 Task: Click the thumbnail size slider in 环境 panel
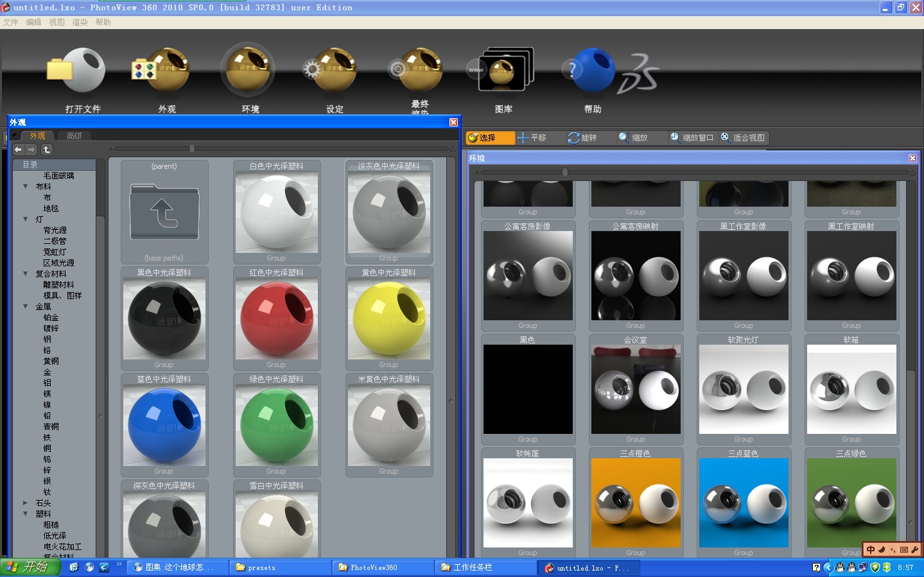(565, 172)
